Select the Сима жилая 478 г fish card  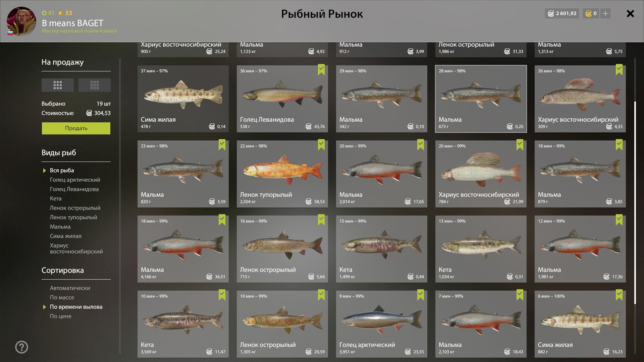[183, 99]
